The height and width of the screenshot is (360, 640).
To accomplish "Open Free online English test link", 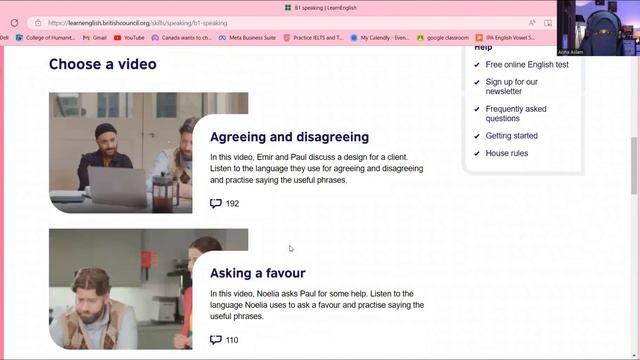I will tap(527, 64).
